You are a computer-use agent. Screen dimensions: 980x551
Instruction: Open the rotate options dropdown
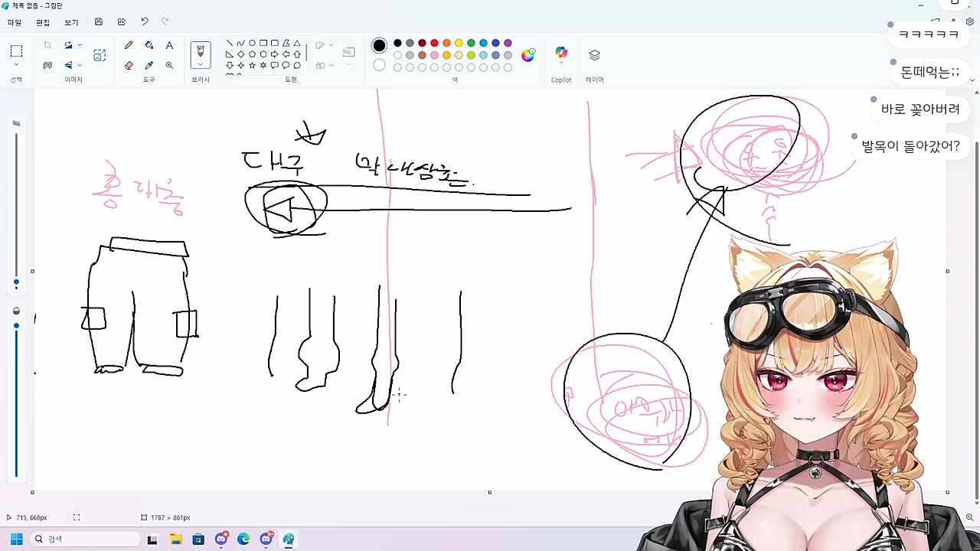click(x=80, y=46)
